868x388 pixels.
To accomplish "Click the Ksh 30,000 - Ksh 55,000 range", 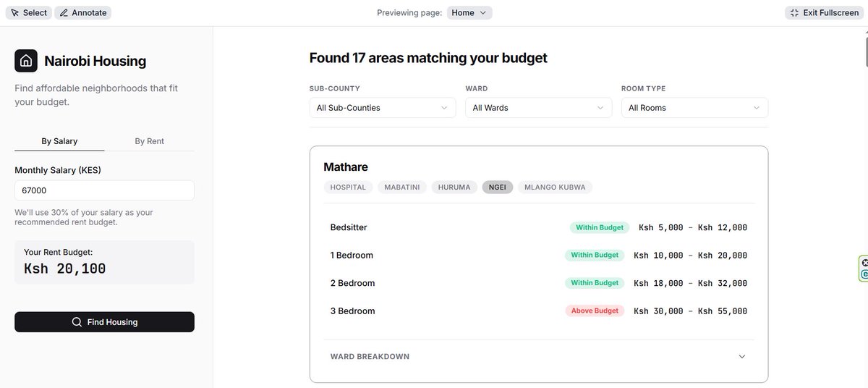I will coord(691,311).
